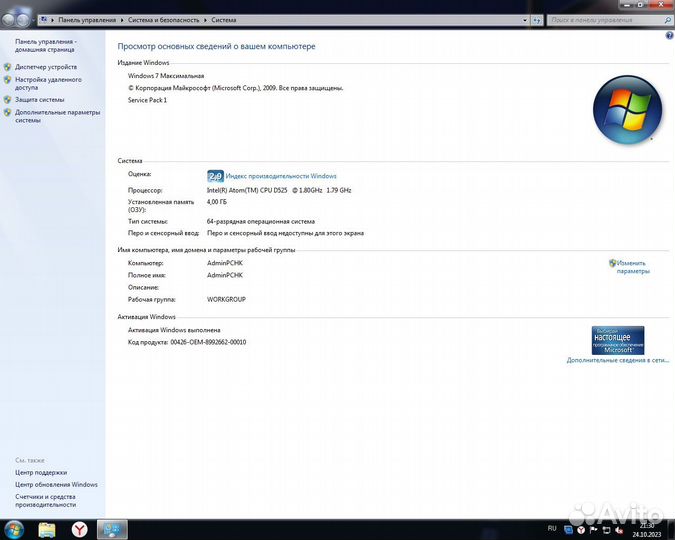Click the address bar refresh button
Screen dimensions: 675x540
pos(536,20)
